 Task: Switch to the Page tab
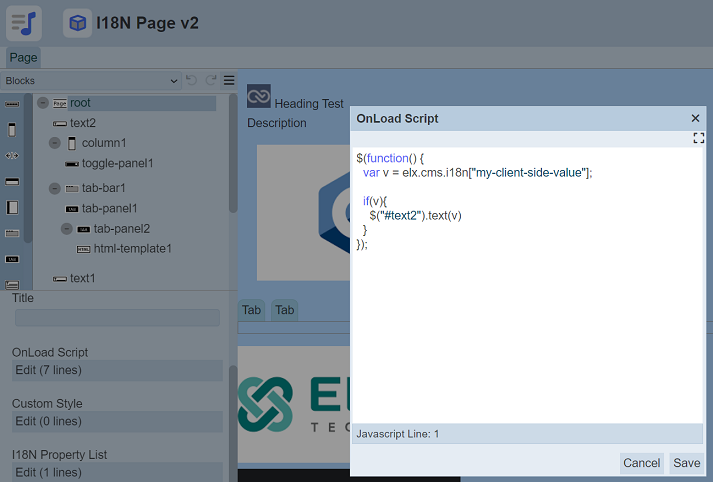tap(24, 57)
